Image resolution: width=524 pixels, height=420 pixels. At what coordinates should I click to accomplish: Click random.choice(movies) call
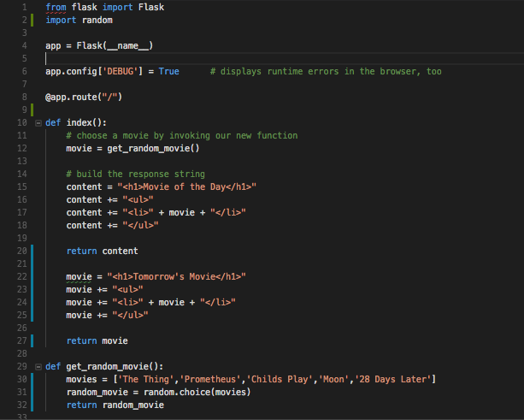(x=197, y=392)
